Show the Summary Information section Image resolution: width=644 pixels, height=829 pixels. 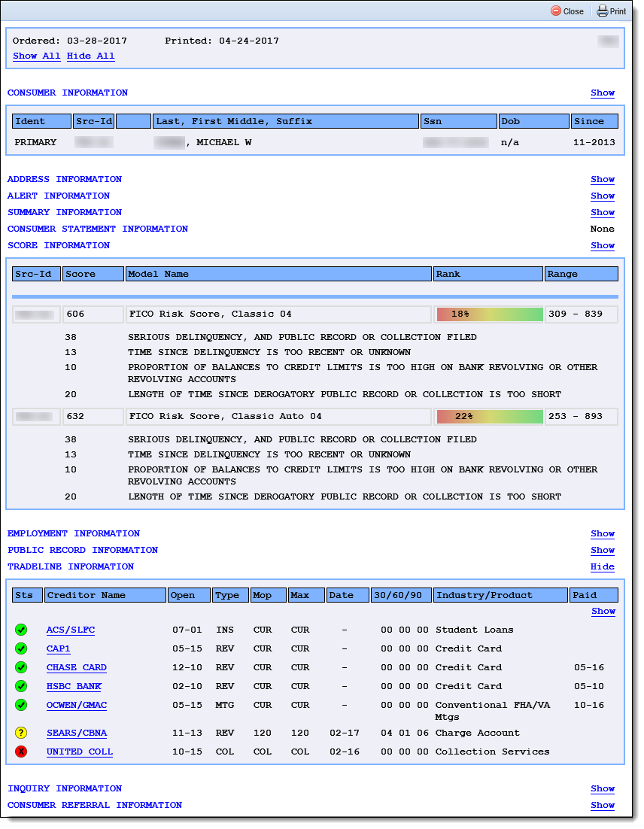602,212
